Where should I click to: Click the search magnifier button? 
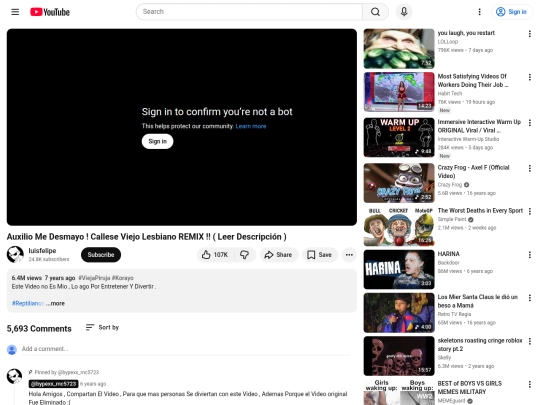click(375, 12)
